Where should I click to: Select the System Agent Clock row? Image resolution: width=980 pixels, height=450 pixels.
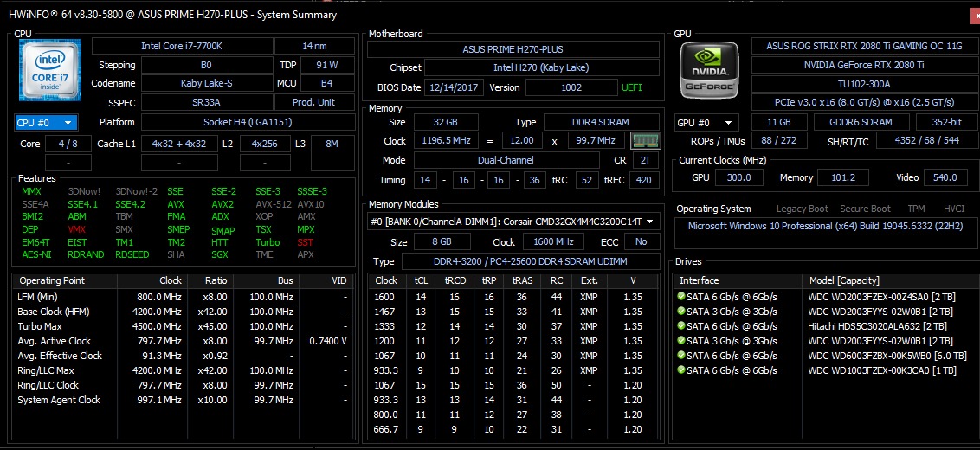(x=184, y=400)
